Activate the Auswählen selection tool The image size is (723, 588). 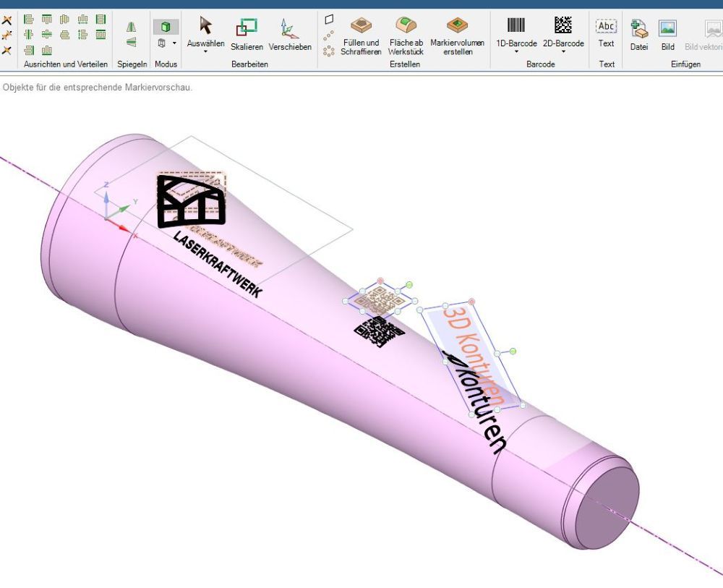point(205,31)
